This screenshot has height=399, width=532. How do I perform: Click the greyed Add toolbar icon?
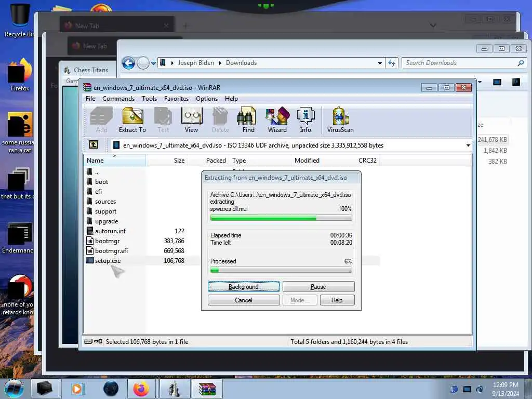(x=101, y=120)
